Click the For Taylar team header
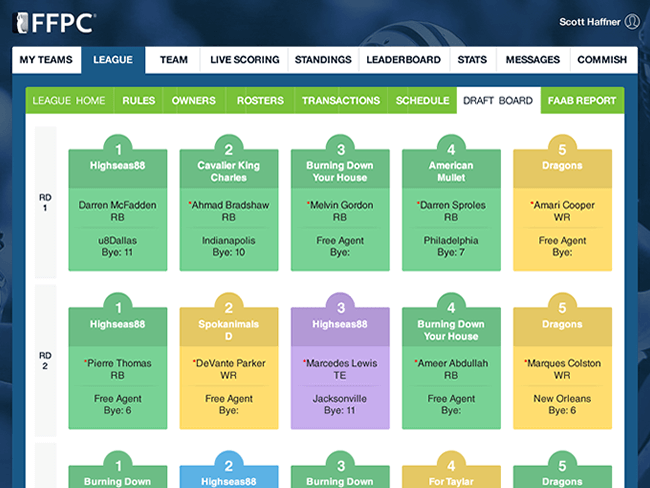This screenshot has width=650, height=488. tap(451, 481)
